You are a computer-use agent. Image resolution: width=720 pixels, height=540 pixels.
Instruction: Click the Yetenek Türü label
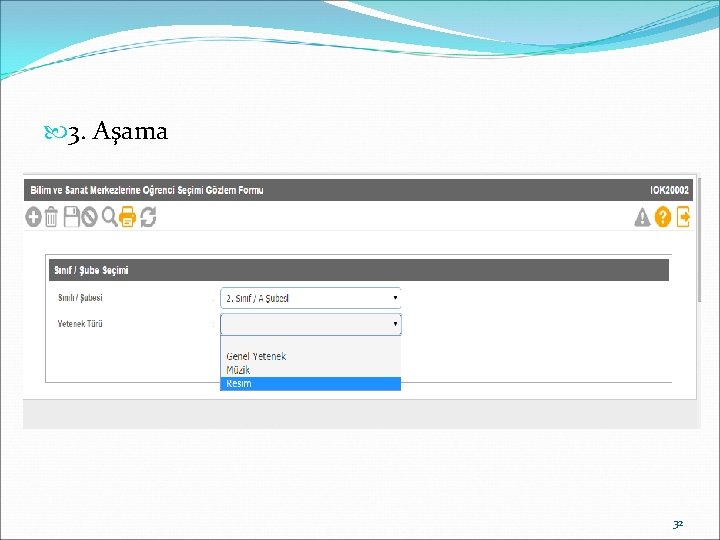[x=80, y=324]
